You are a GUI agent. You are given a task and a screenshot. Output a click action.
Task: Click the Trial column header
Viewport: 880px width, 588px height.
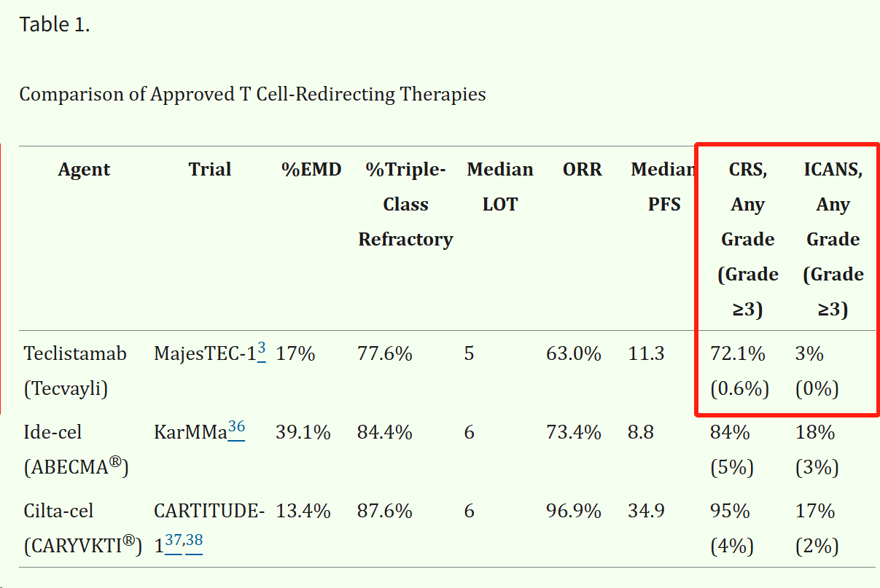[210, 170]
